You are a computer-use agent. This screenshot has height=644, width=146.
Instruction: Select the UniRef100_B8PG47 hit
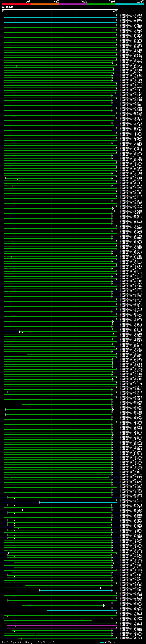[131, 60]
